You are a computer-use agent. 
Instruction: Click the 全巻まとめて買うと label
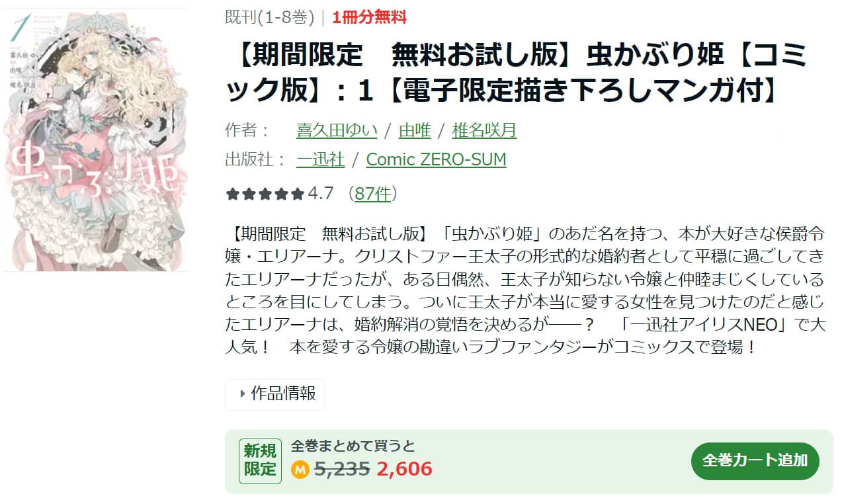tap(353, 446)
